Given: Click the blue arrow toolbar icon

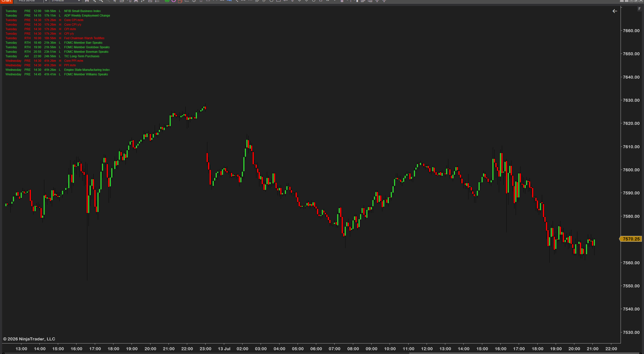Looking at the screenshot, I should click(x=229, y=1).
